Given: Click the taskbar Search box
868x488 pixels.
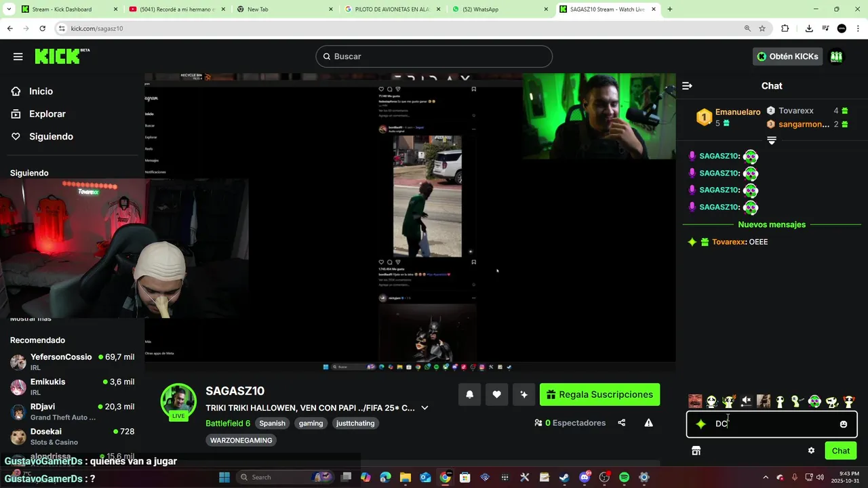Looking at the screenshot, I should point(285,477).
